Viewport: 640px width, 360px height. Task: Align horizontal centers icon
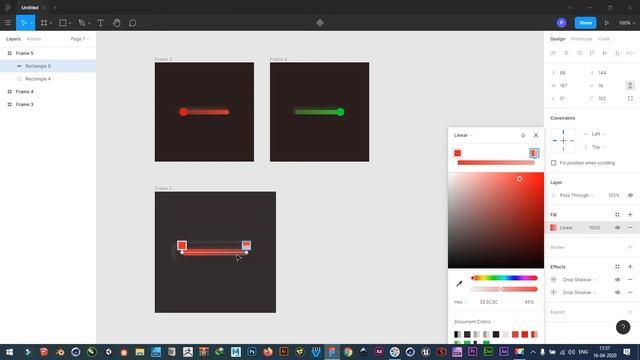click(566, 53)
